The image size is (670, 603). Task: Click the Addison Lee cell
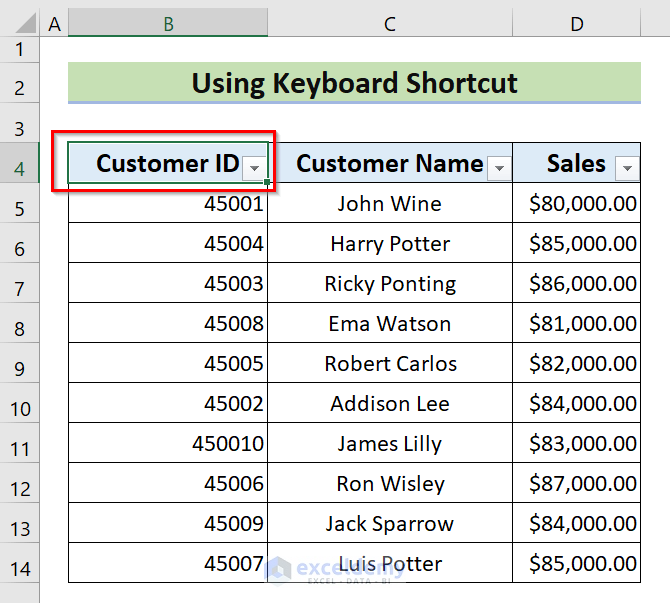(x=390, y=404)
